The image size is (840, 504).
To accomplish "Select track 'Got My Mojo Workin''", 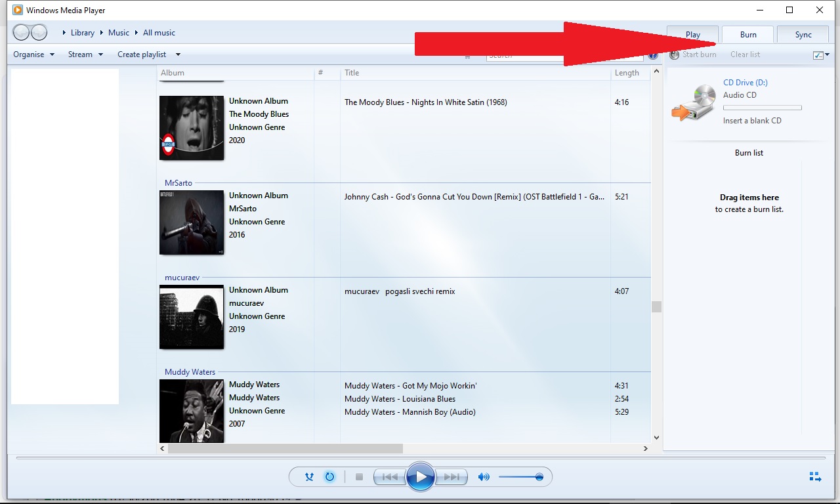I will [410, 386].
